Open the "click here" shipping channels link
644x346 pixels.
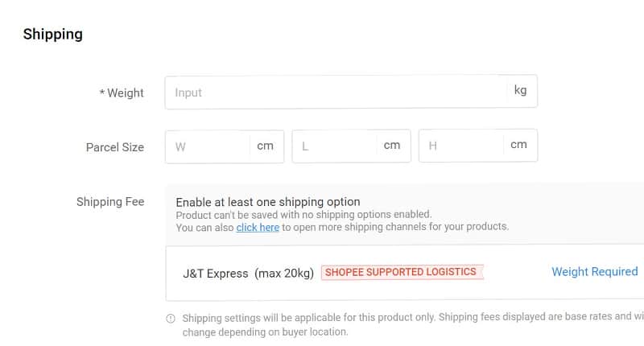coord(258,228)
